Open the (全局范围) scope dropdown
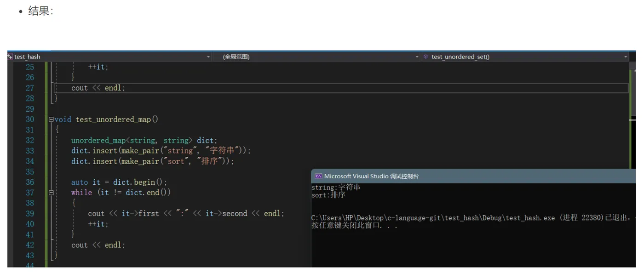The height and width of the screenshot is (273, 644). pyautogui.click(x=316, y=57)
